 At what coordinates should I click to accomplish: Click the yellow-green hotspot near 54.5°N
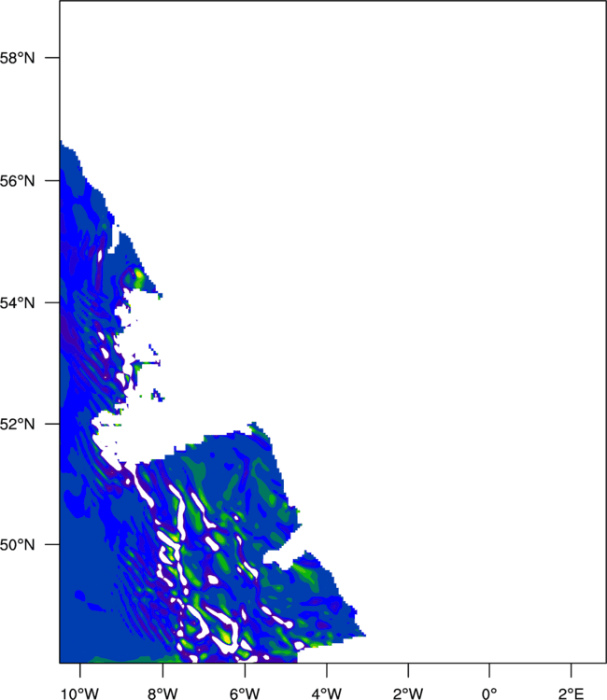pos(138,275)
